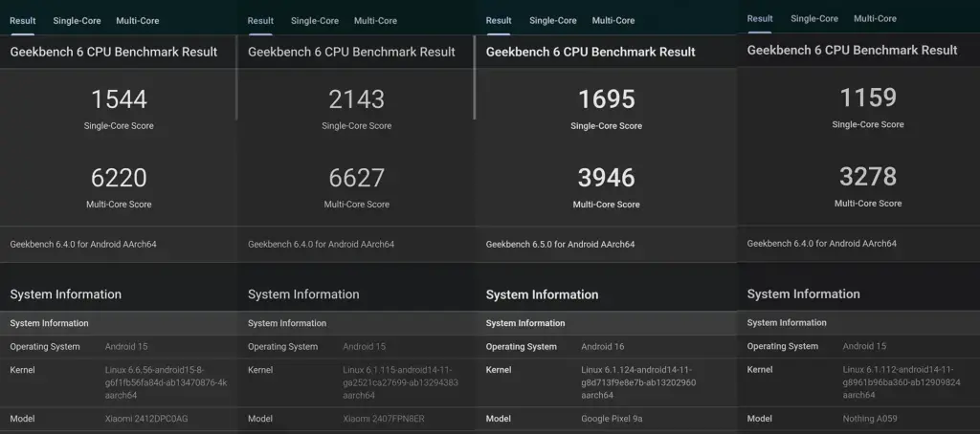
Task: Select Result tab in the Google Pixel 9a panel
Action: point(499,21)
